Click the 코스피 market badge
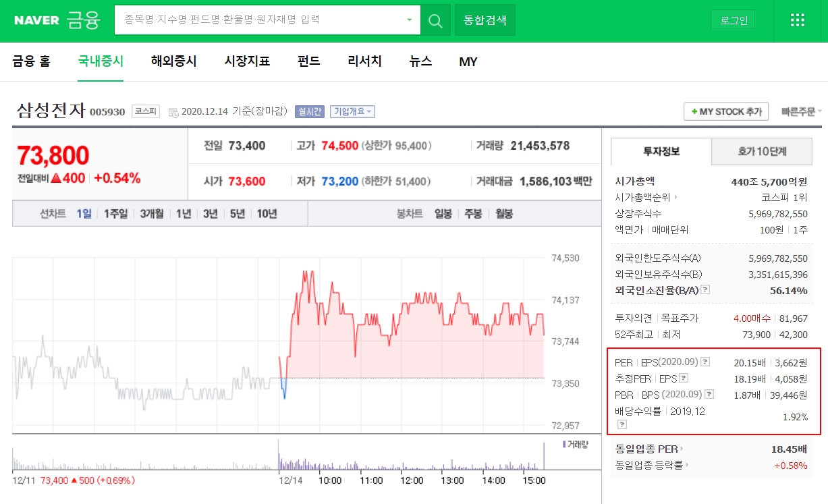Viewport: 828px width, 504px height. [x=146, y=111]
